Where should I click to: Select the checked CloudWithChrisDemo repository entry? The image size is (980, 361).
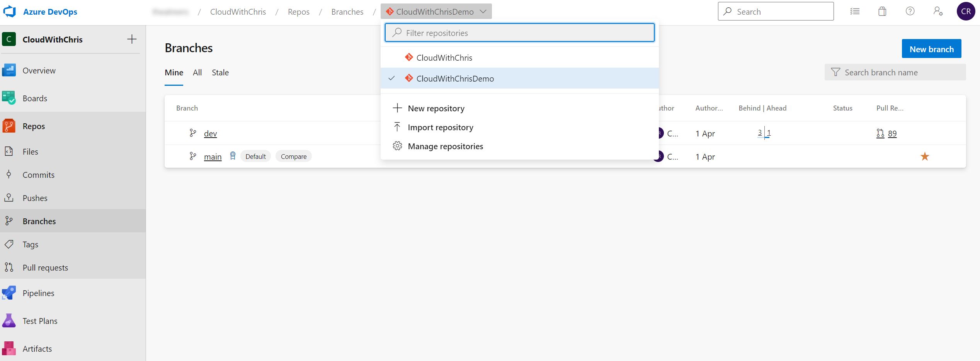click(519, 78)
